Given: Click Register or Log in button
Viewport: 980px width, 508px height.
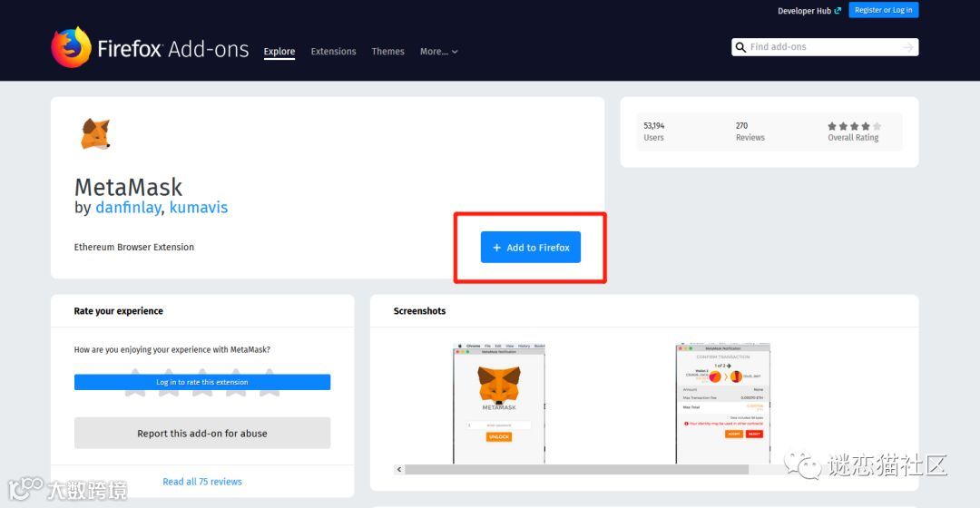Looking at the screenshot, I should [x=883, y=10].
